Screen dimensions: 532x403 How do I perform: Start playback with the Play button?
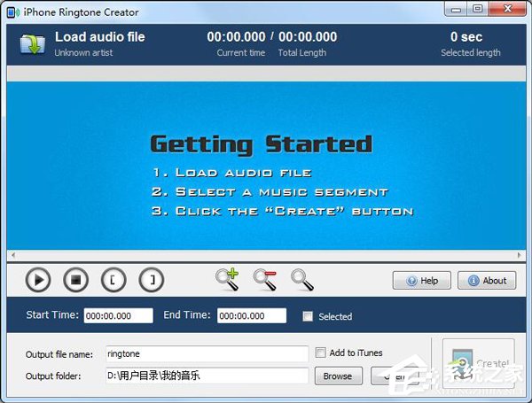pyautogui.click(x=38, y=280)
